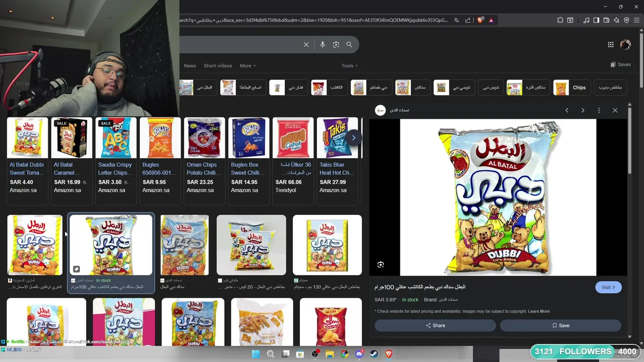Open Oman Chips Potato Chilli product card
The width and height of the screenshot is (644, 362).
point(204,160)
